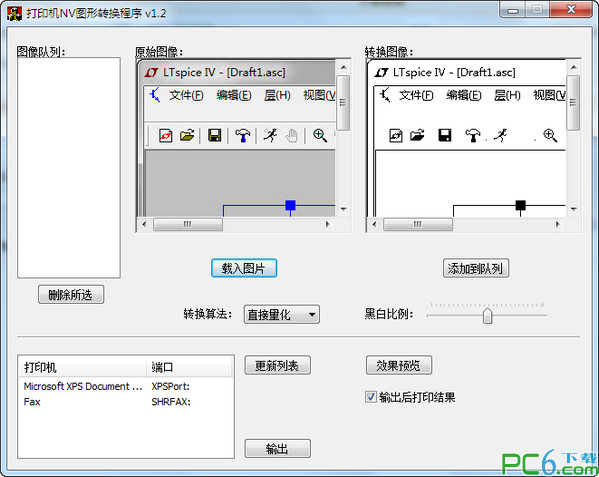Click the save floppy icon in original image
Viewport: 599px width, 477px height.
point(214,135)
